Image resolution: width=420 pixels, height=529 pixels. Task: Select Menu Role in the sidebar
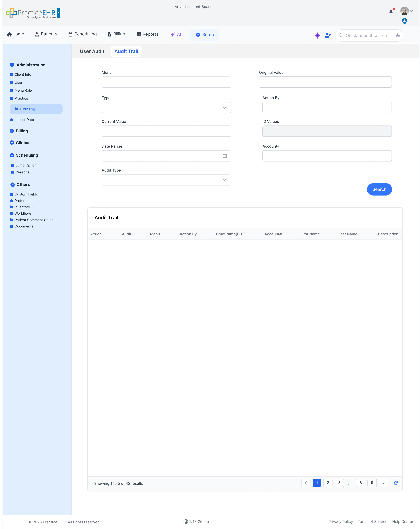23,90
